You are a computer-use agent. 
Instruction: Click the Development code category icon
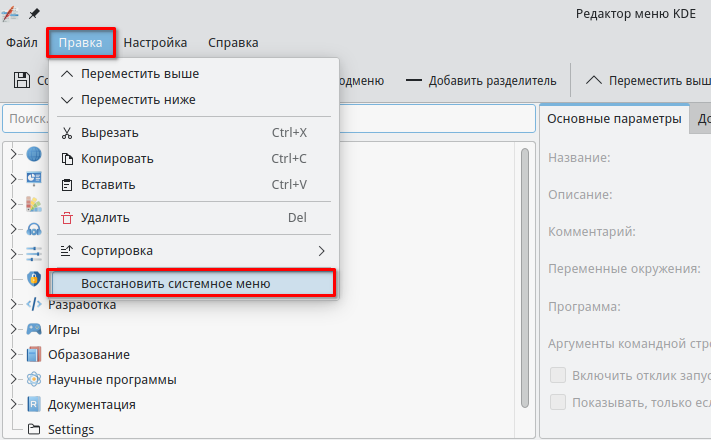(x=34, y=304)
